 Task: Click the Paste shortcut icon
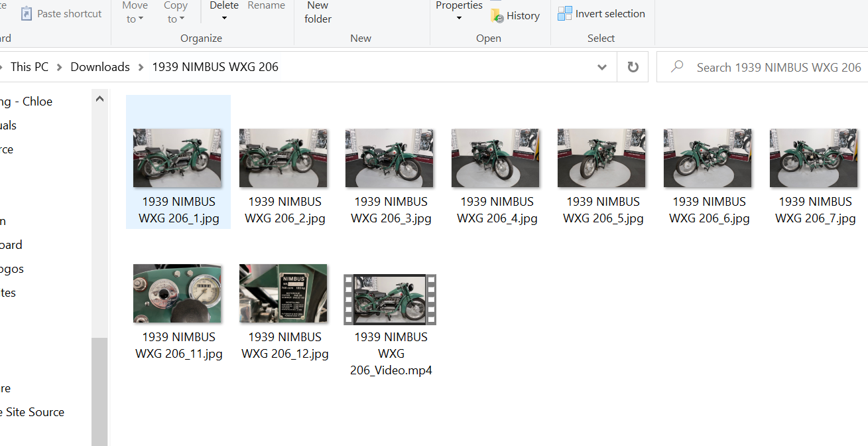click(27, 13)
